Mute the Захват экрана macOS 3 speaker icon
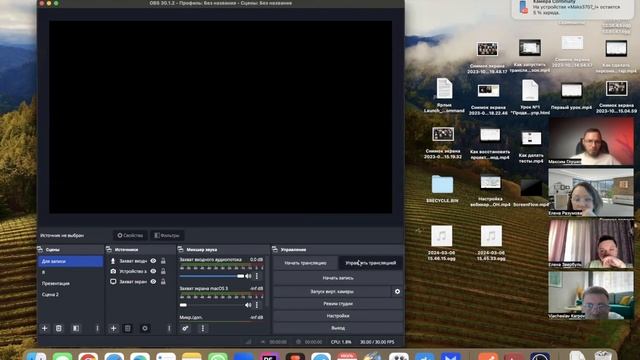 248,305
